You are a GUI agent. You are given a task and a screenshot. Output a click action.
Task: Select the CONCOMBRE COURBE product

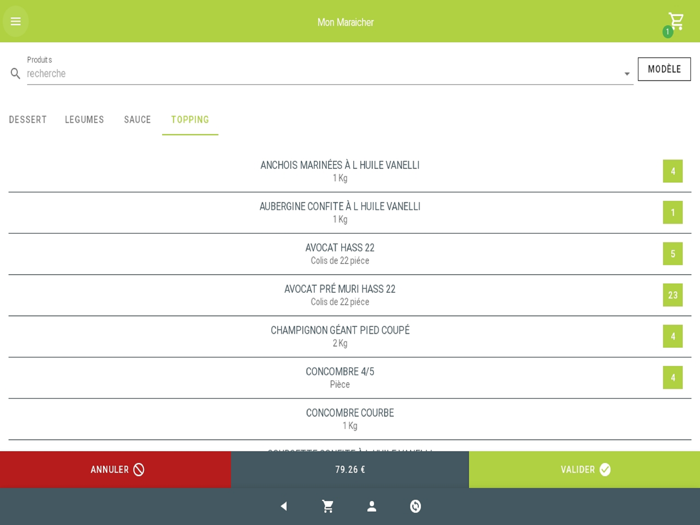(x=350, y=419)
